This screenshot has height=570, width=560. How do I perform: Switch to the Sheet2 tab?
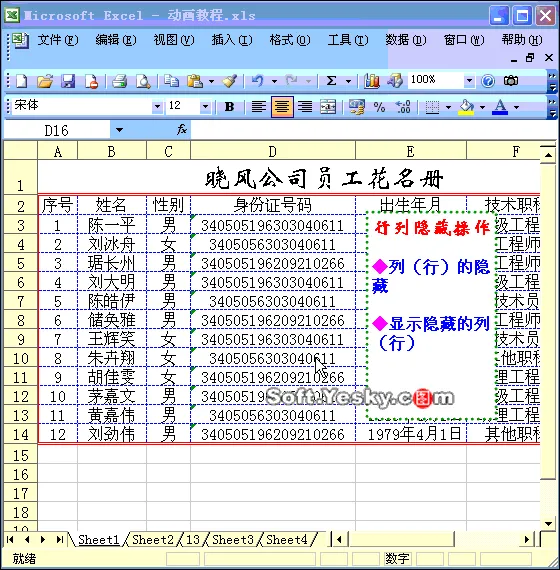tap(153, 539)
